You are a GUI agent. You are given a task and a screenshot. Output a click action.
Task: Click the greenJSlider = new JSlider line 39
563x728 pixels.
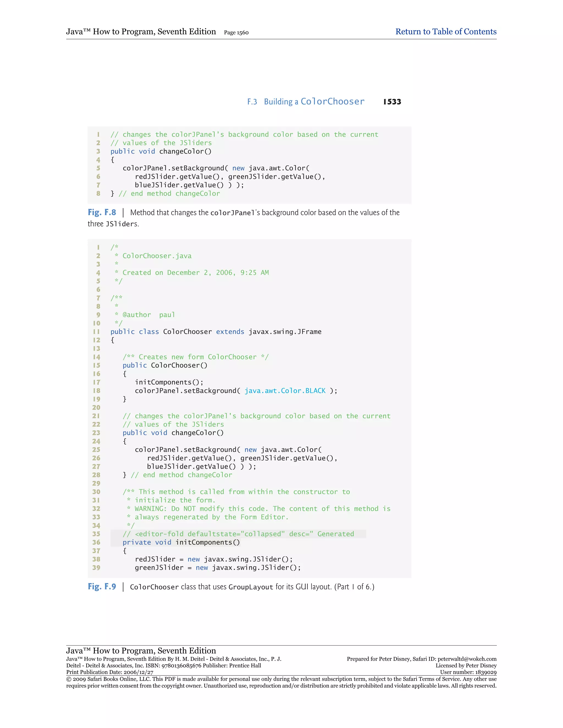pos(217,568)
